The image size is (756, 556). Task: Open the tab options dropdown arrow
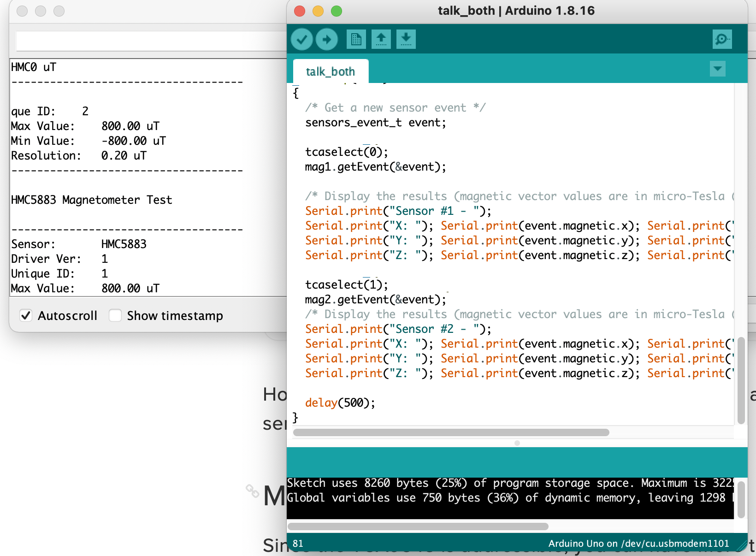[x=717, y=69]
